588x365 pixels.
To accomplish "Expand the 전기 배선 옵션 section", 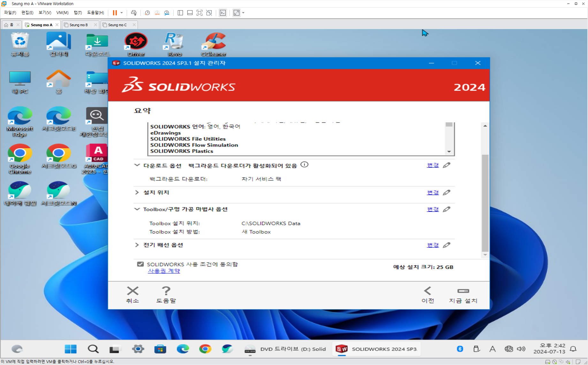I will (x=137, y=245).
